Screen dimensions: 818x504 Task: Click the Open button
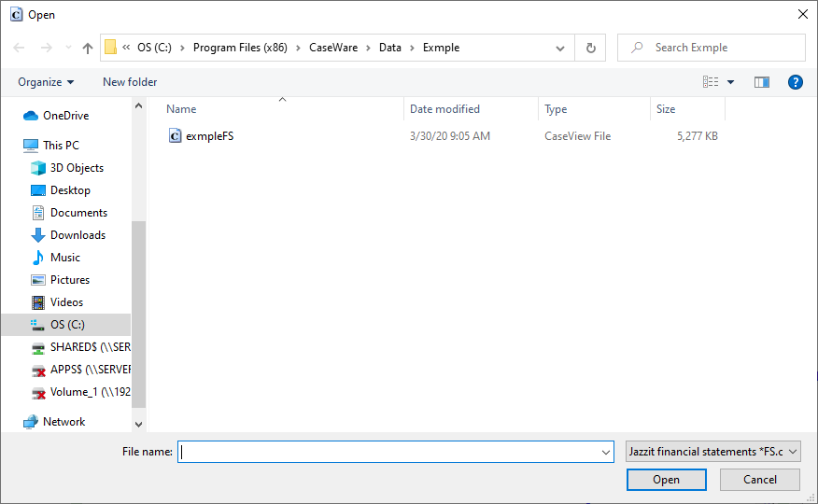[666, 480]
